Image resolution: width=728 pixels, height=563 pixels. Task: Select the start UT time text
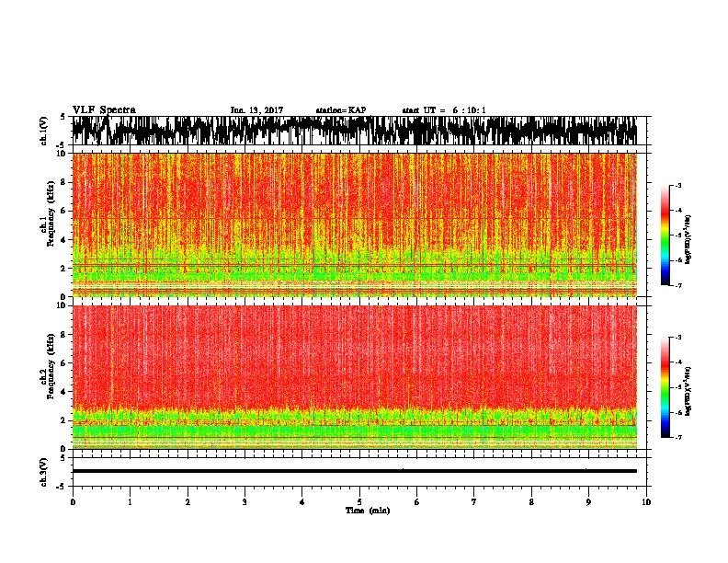[x=444, y=110]
